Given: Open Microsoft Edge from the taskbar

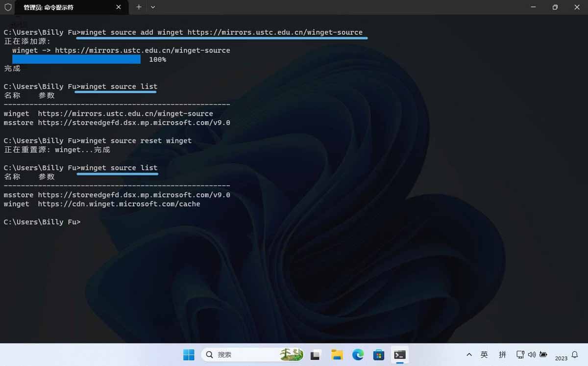Looking at the screenshot, I should pos(358,355).
